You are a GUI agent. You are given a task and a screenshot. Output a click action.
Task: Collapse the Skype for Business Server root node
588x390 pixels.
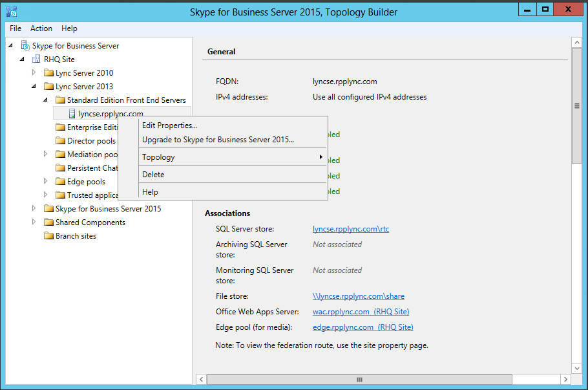click(x=10, y=45)
